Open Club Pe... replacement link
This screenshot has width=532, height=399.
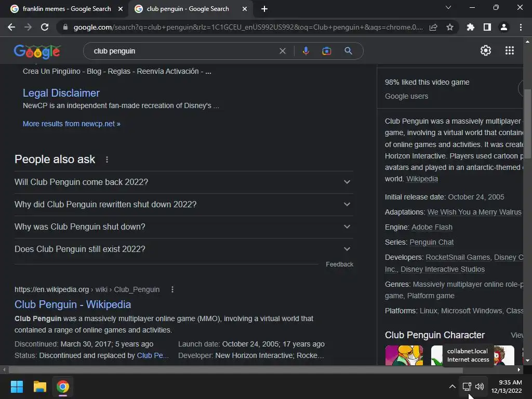pos(153,355)
